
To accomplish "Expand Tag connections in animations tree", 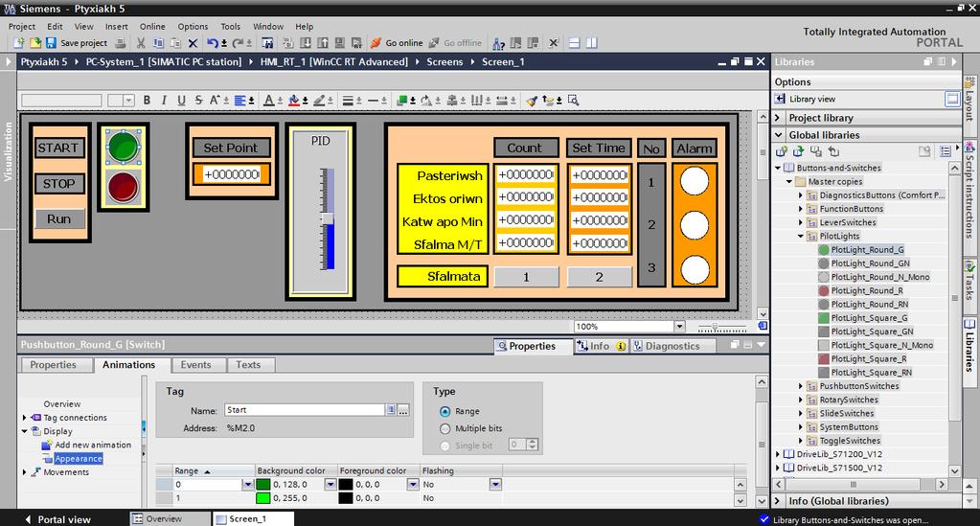I will [x=24, y=418].
